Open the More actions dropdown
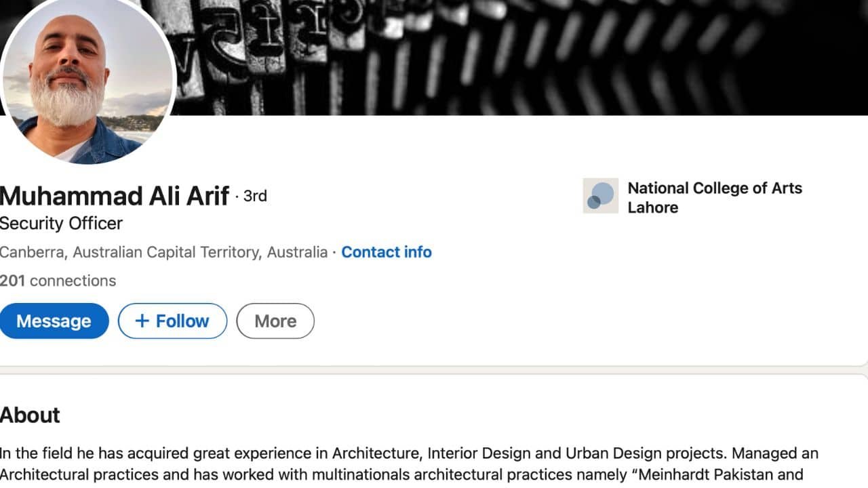This screenshot has height=488, width=868. 275,321
